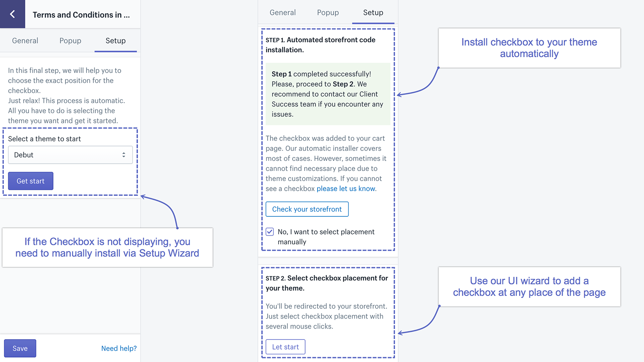Click the 'Use our UI wizard' callout
Image resolution: width=644 pixels, height=362 pixels.
click(529, 287)
